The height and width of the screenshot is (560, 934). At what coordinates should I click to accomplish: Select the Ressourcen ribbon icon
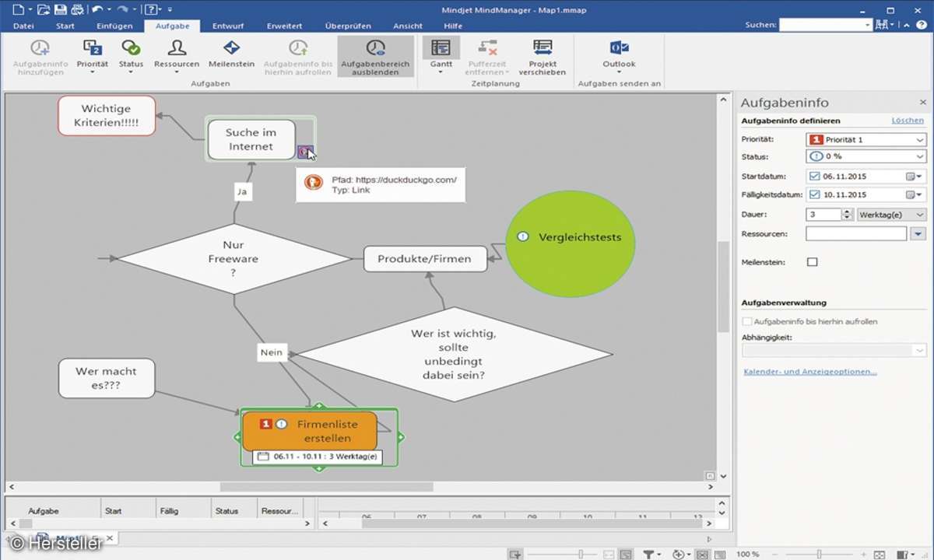pyautogui.click(x=177, y=48)
